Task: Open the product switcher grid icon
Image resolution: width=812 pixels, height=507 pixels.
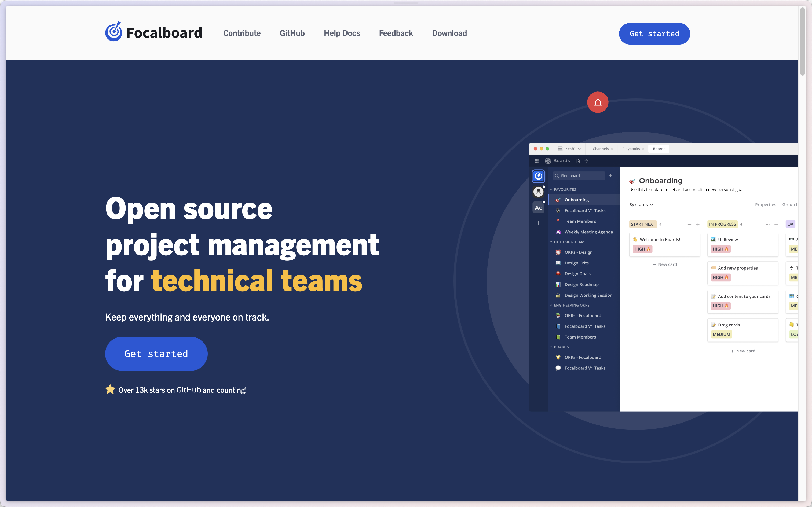Action: pos(537,161)
